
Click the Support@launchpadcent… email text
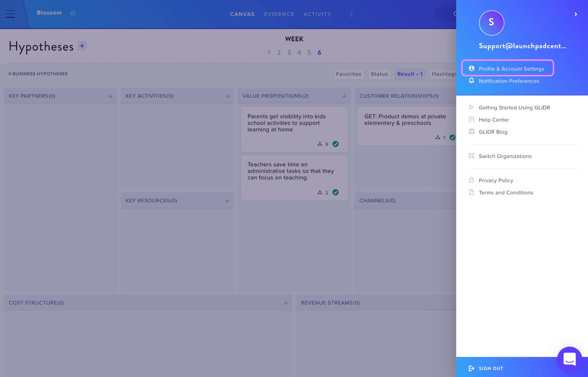coord(522,46)
